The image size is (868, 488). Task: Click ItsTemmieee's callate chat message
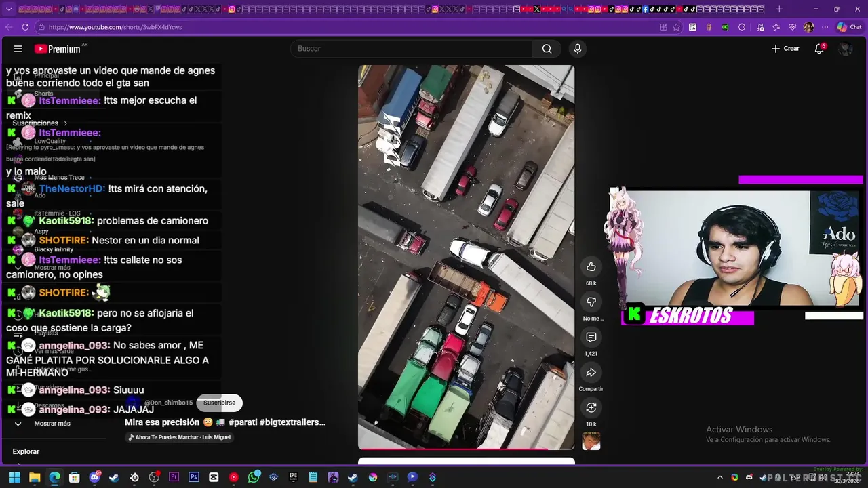110,267
